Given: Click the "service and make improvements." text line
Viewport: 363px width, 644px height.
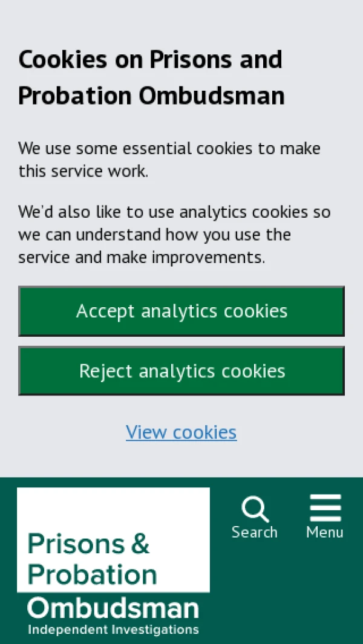Looking at the screenshot, I should (x=142, y=258).
